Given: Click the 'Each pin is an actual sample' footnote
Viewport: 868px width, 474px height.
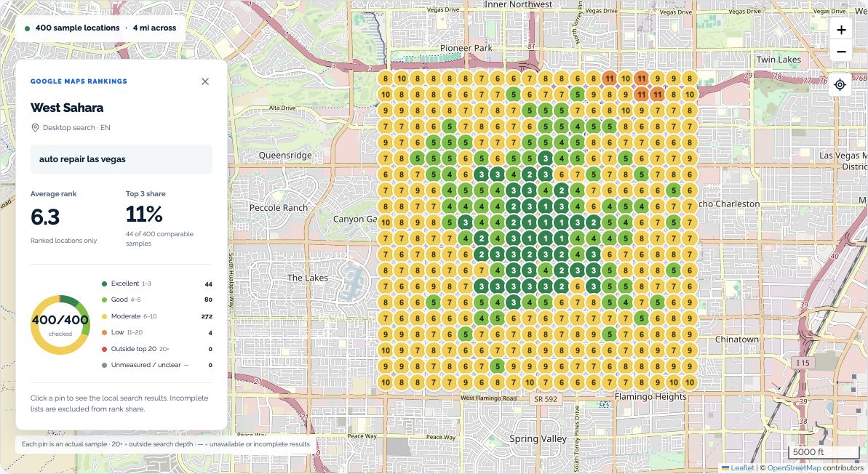Looking at the screenshot, I should 165,444.
